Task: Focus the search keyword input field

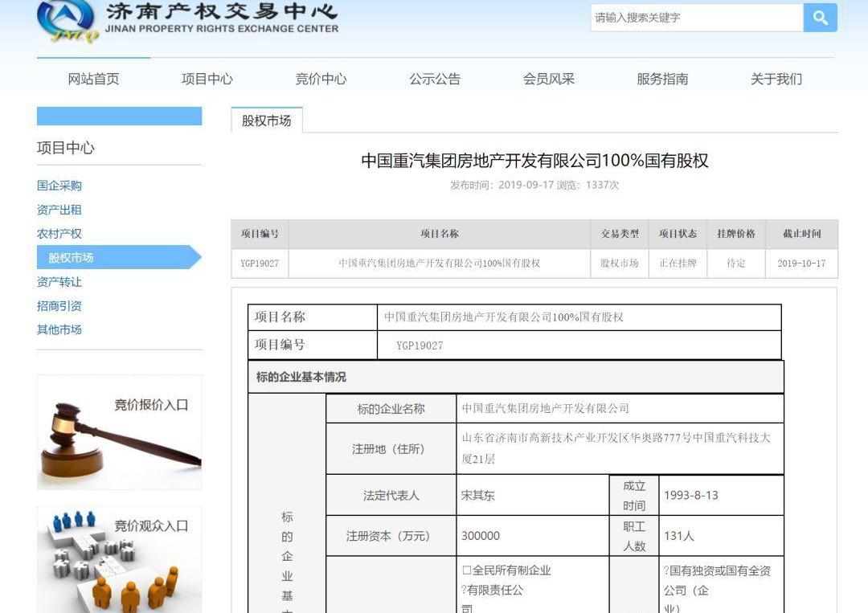Action: (x=697, y=18)
